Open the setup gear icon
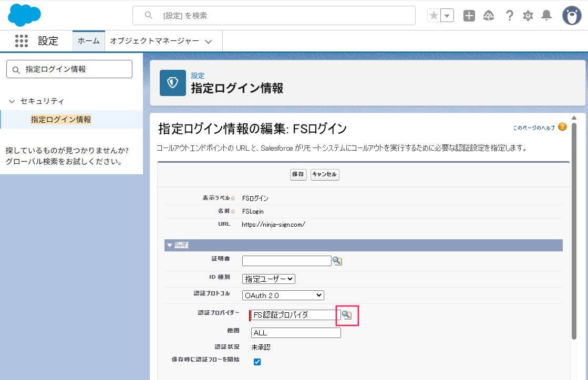Image resolution: width=588 pixels, height=380 pixels. [x=528, y=15]
